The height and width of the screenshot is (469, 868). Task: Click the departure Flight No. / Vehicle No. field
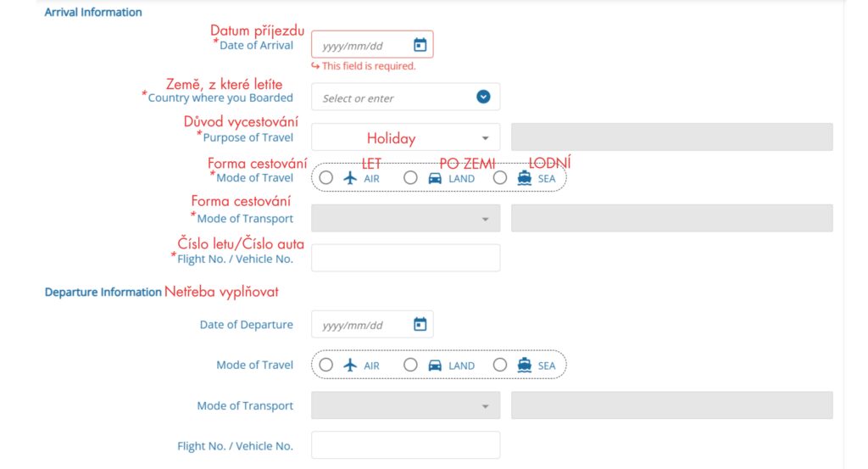click(405, 445)
